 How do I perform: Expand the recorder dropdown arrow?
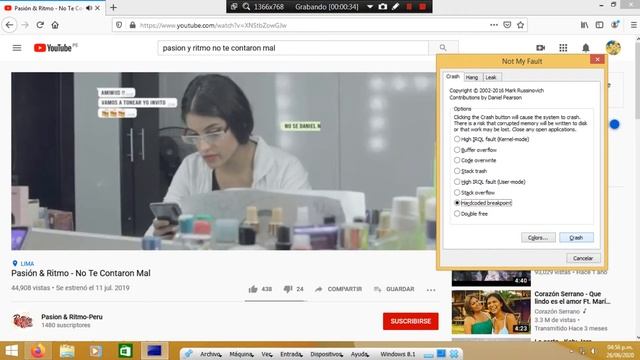(x=369, y=7)
